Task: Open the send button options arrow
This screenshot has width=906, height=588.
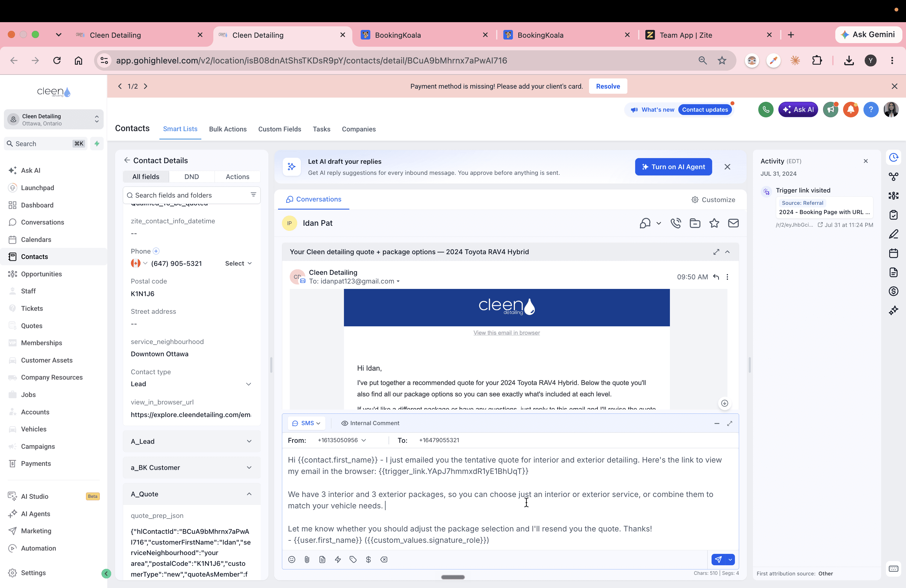Action: (730, 560)
